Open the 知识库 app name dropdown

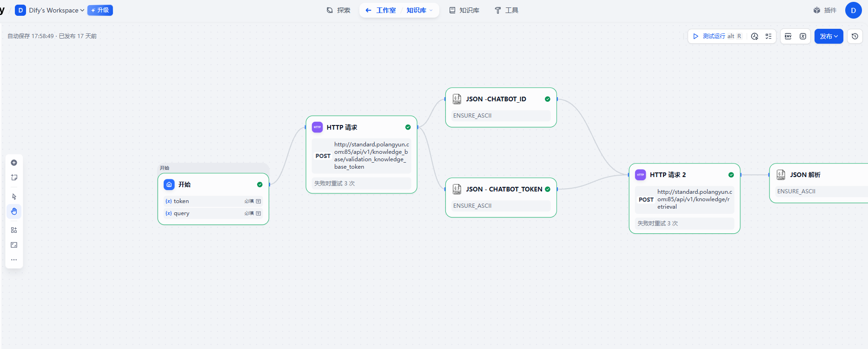point(419,10)
